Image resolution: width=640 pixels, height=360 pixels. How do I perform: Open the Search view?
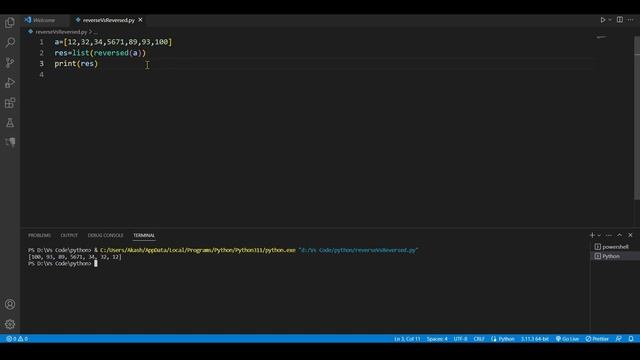coord(10,42)
